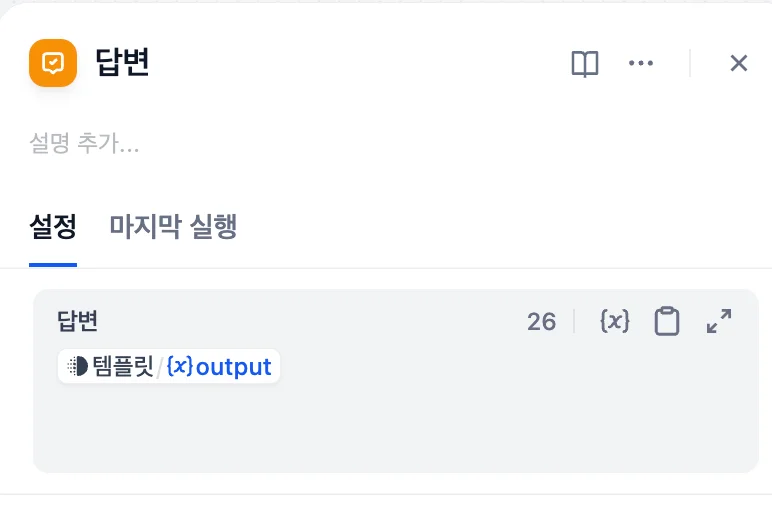Switch to the 설정 tab

coord(53,227)
